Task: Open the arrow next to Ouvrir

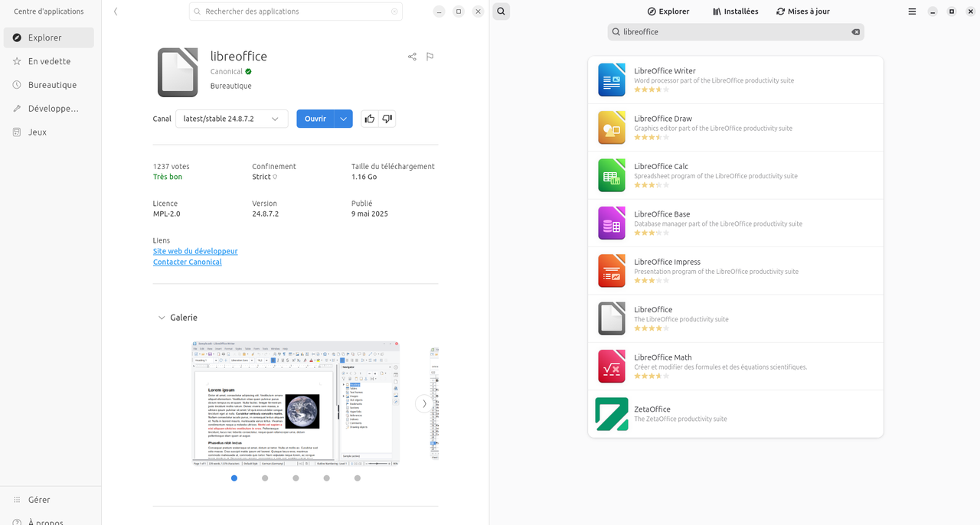Action: point(344,119)
